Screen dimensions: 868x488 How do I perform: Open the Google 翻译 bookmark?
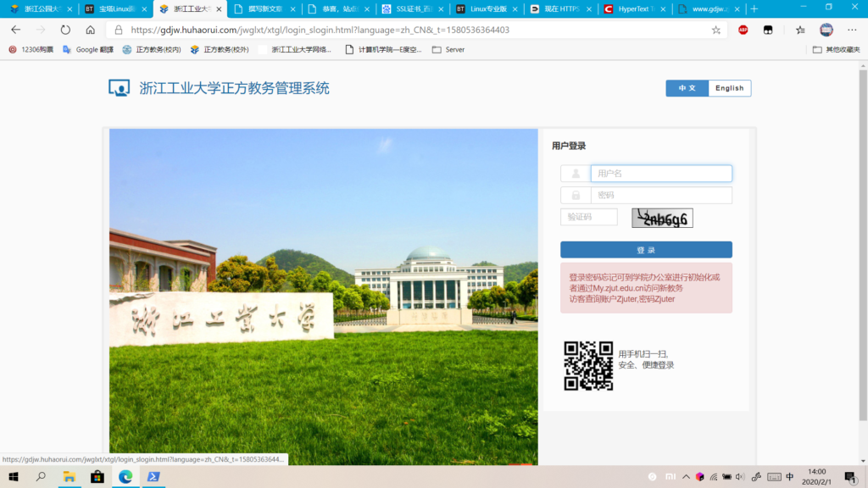88,49
